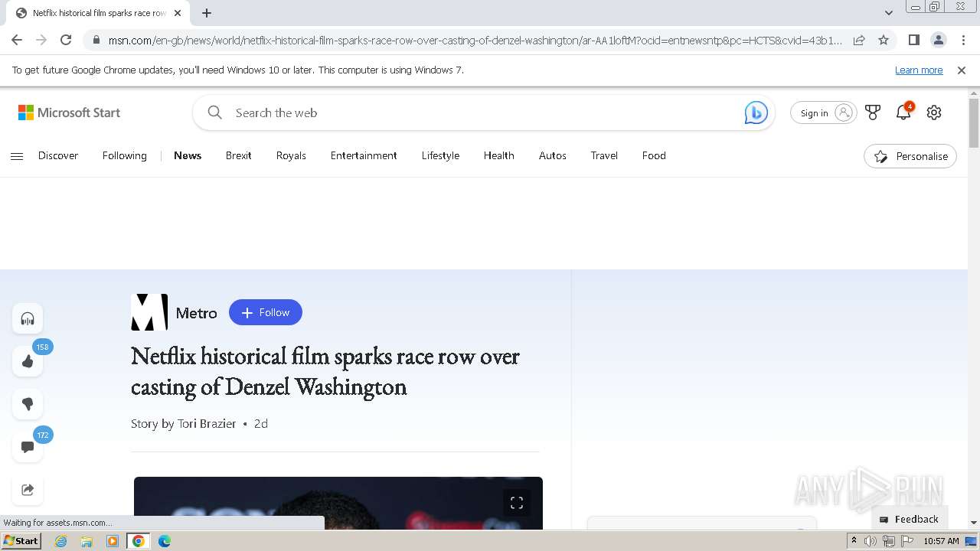
Task: Dismiss the Chrome update notice
Action: tap(962, 70)
